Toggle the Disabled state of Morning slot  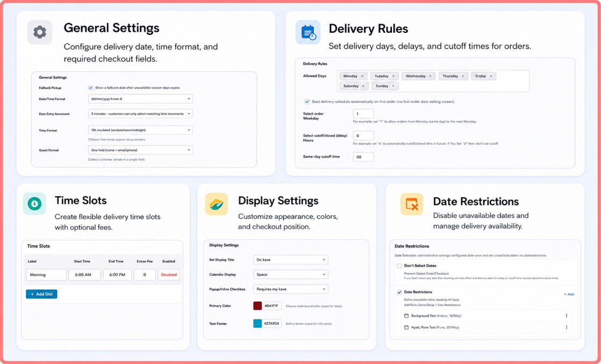169,275
